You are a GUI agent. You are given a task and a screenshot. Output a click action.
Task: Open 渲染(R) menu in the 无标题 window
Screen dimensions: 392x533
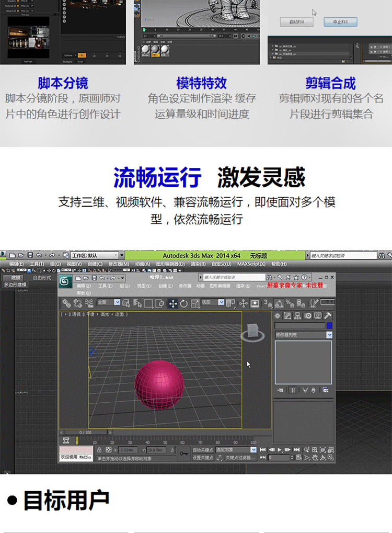pyautogui.click(x=198, y=264)
